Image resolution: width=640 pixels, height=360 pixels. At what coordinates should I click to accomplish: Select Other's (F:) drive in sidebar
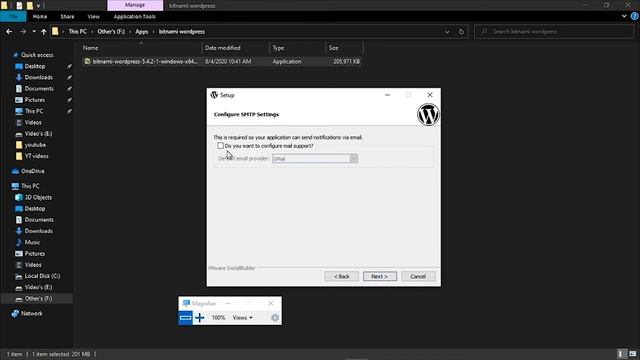pos(38,298)
